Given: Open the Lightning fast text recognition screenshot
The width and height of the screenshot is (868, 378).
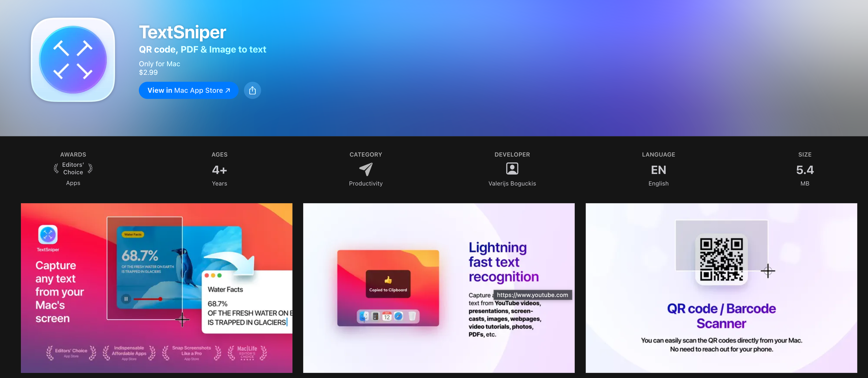Looking at the screenshot, I should tap(438, 288).
